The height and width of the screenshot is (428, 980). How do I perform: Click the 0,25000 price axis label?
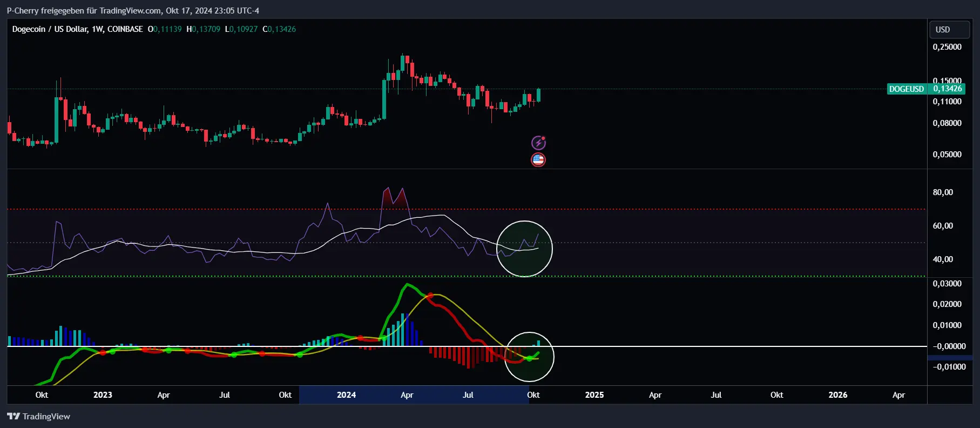947,47
